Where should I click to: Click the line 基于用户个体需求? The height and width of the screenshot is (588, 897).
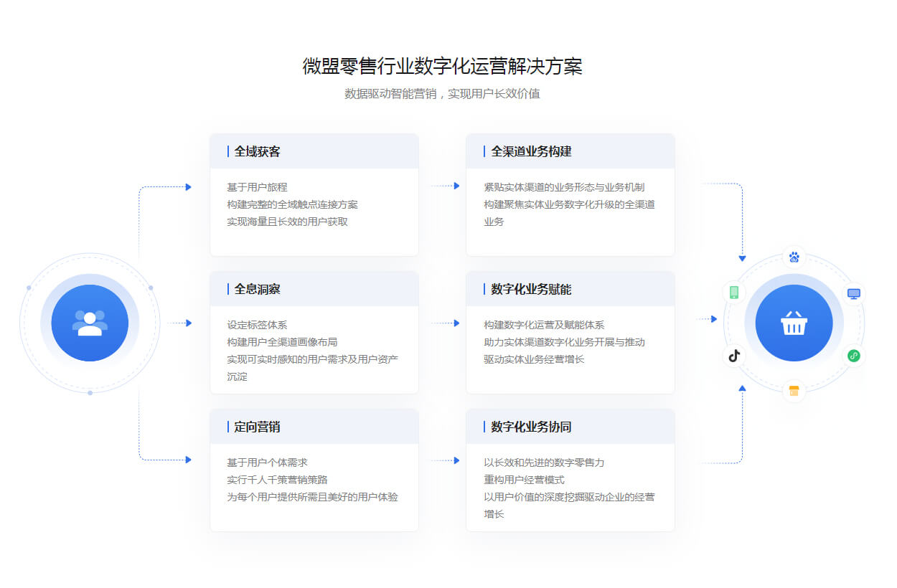tap(267, 463)
